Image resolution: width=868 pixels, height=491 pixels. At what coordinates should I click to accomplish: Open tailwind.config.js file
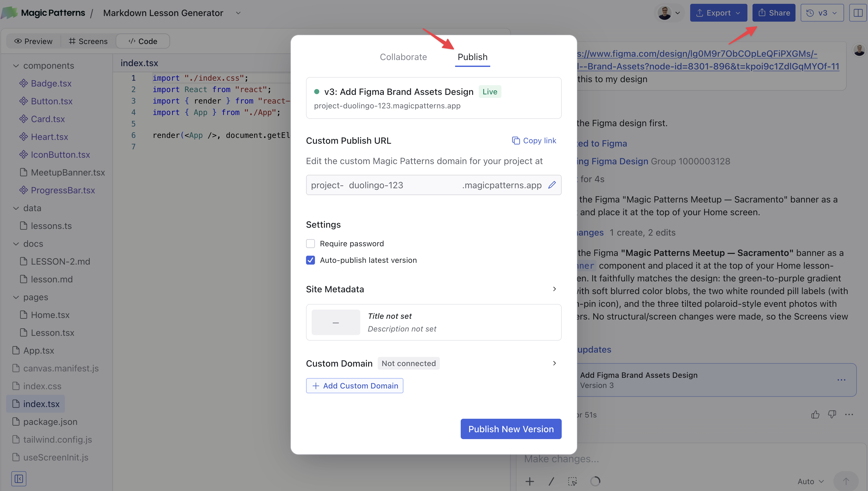52,439
